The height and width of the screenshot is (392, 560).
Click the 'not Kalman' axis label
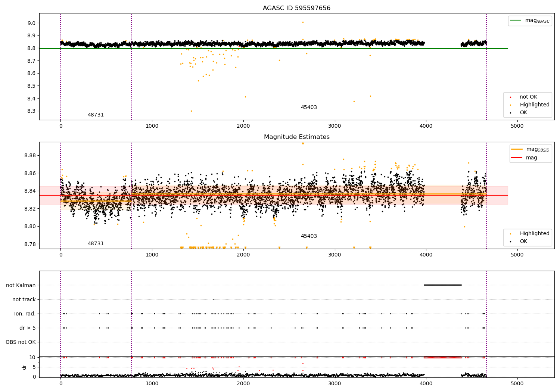pyautogui.click(x=21, y=285)
